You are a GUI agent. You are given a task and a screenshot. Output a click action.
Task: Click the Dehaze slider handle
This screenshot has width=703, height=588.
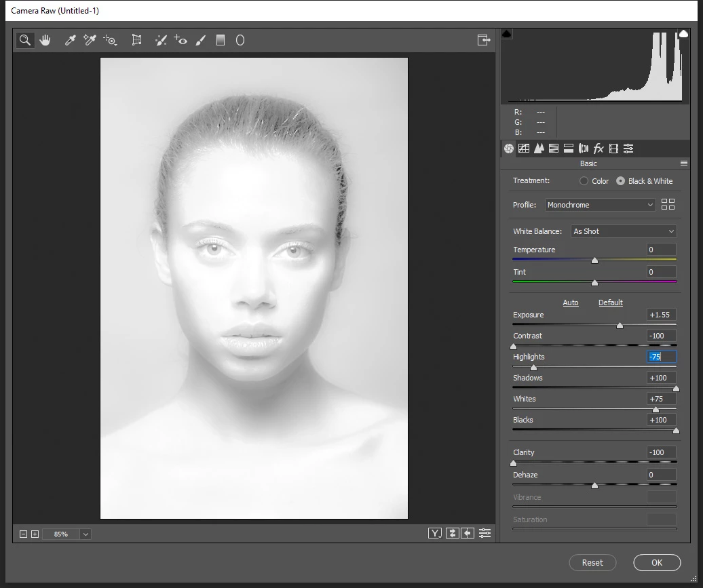tap(594, 486)
